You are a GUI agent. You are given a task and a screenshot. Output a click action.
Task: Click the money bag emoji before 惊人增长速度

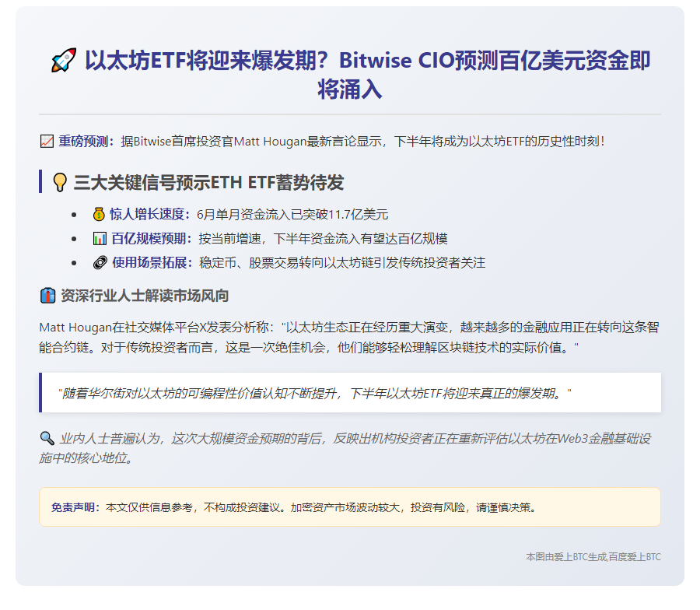(x=99, y=214)
